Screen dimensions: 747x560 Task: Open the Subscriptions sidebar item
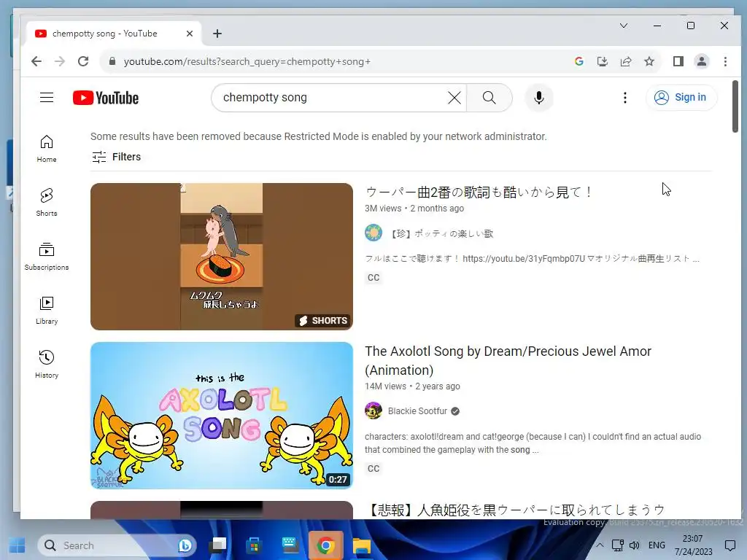47,256
